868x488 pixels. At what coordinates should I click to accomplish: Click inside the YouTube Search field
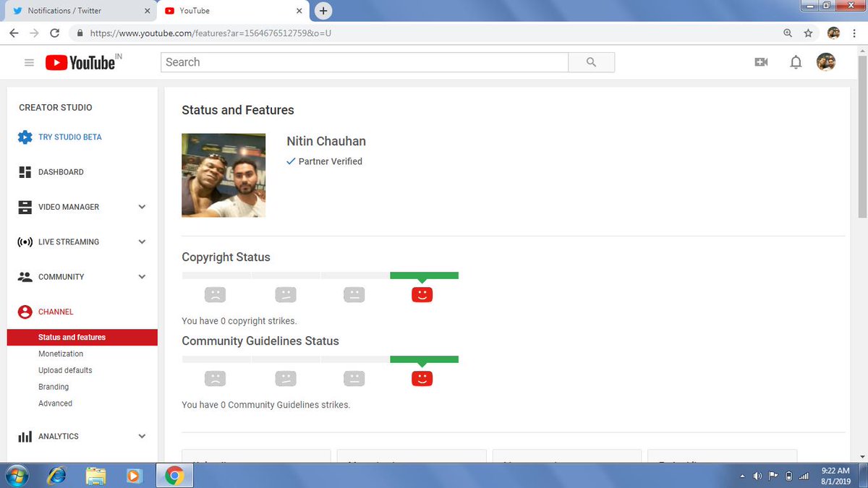coord(365,62)
